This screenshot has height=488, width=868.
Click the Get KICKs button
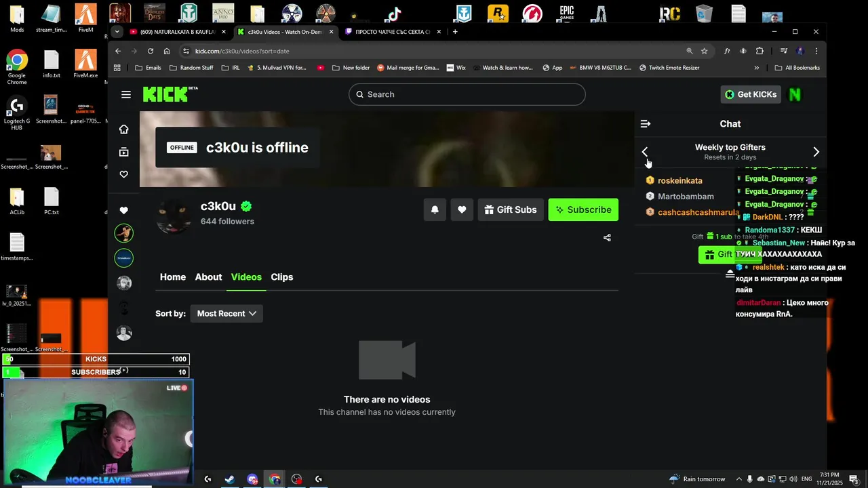751,94
